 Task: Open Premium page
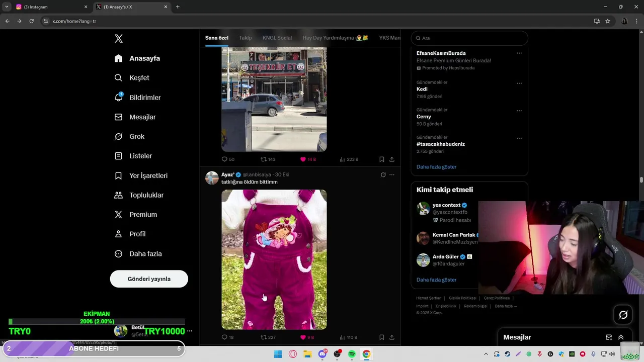tap(136, 215)
